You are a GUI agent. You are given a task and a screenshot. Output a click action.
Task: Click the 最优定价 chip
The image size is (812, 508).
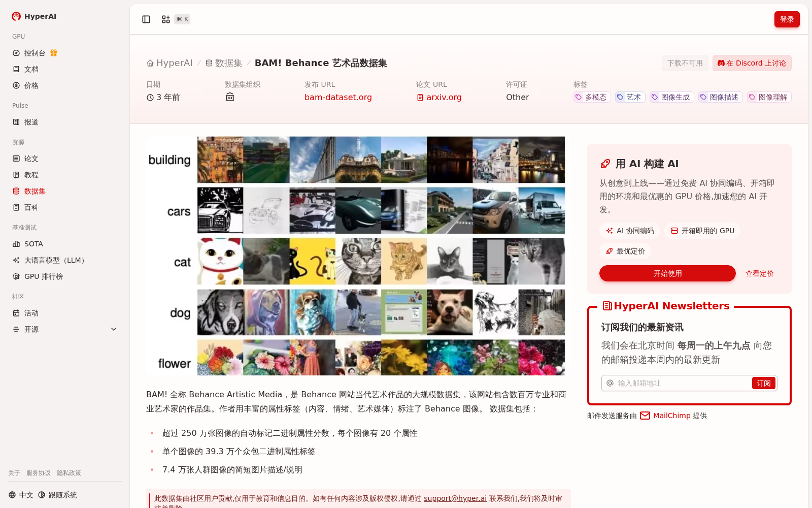click(x=625, y=251)
